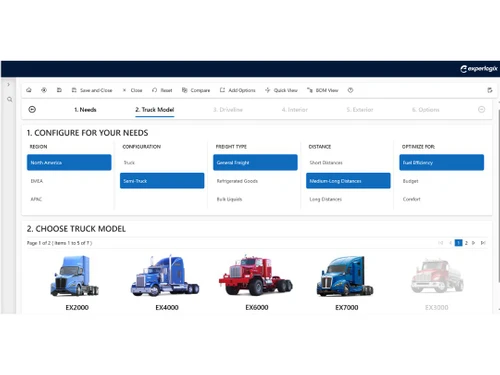Select North America region
Viewport: 500px width, 375px height.
coord(69,162)
